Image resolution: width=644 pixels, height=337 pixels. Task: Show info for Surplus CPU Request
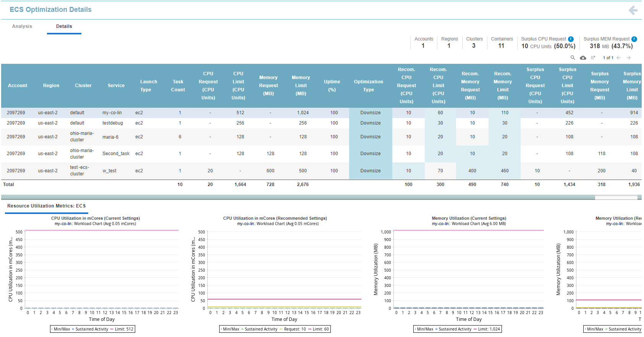point(571,39)
